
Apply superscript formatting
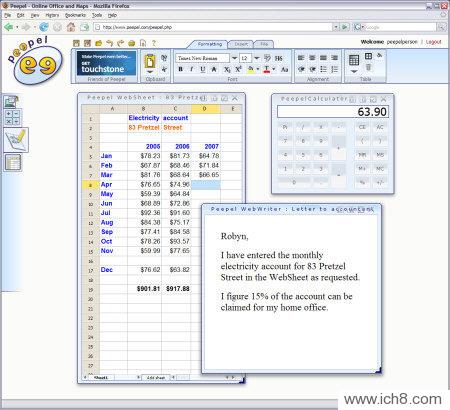point(238,69)
